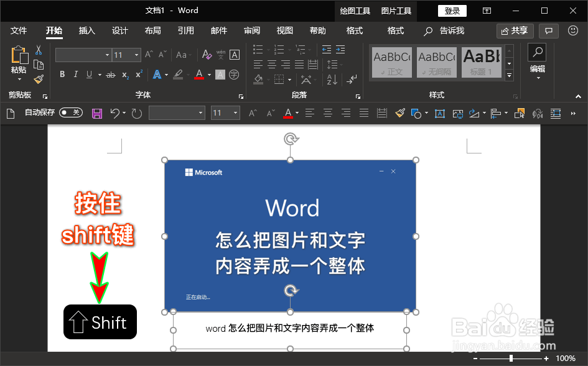Open the 编辑 search menu
Screen dimensions: 588x366
point(538,62)
